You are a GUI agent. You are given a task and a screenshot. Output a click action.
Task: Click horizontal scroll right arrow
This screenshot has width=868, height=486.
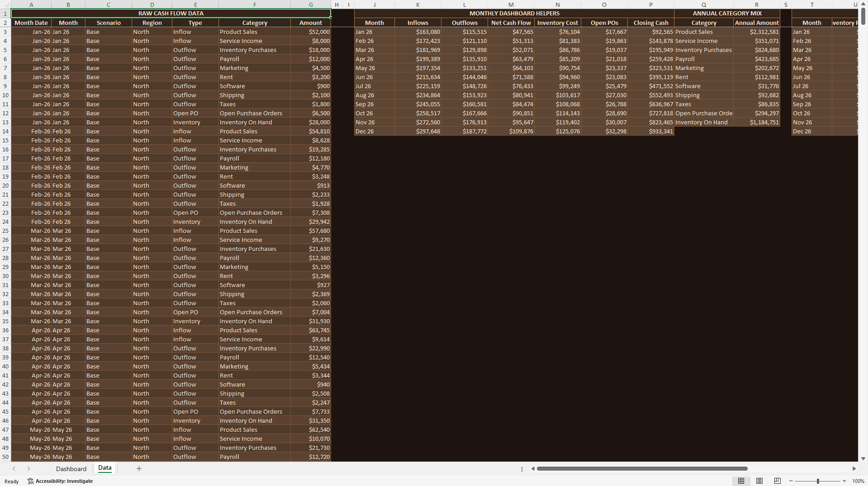point(854,469)
